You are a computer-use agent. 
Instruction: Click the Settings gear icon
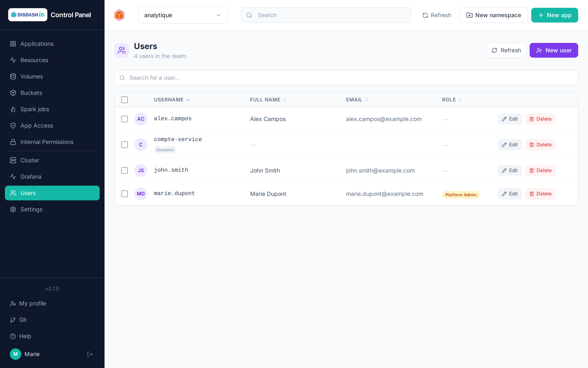pos(13,209)
